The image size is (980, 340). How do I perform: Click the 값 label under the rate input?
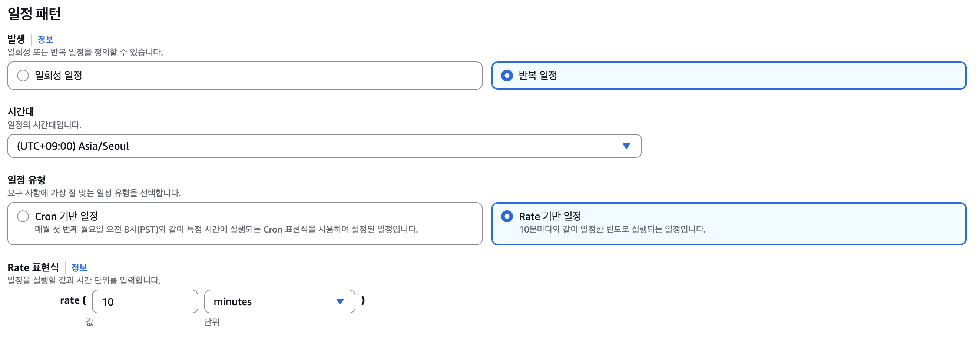click(x=90, y=322)
